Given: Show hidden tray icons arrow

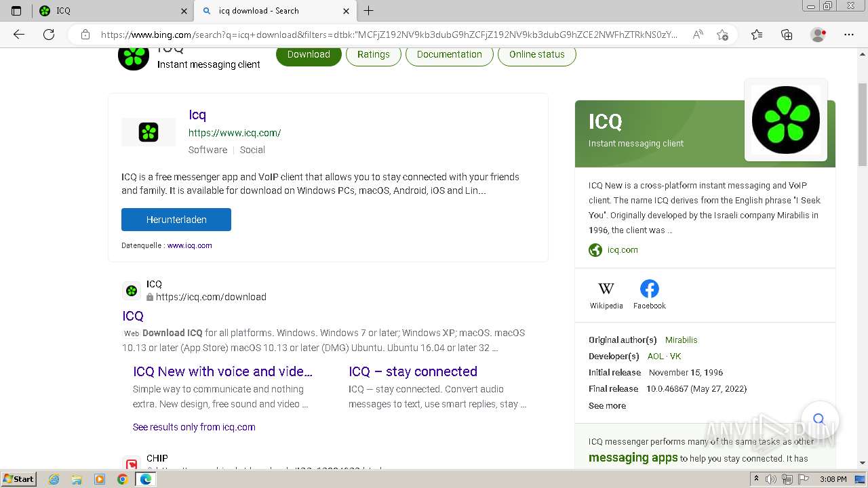Looking at the screenshot, I should [x=756, y=479].
